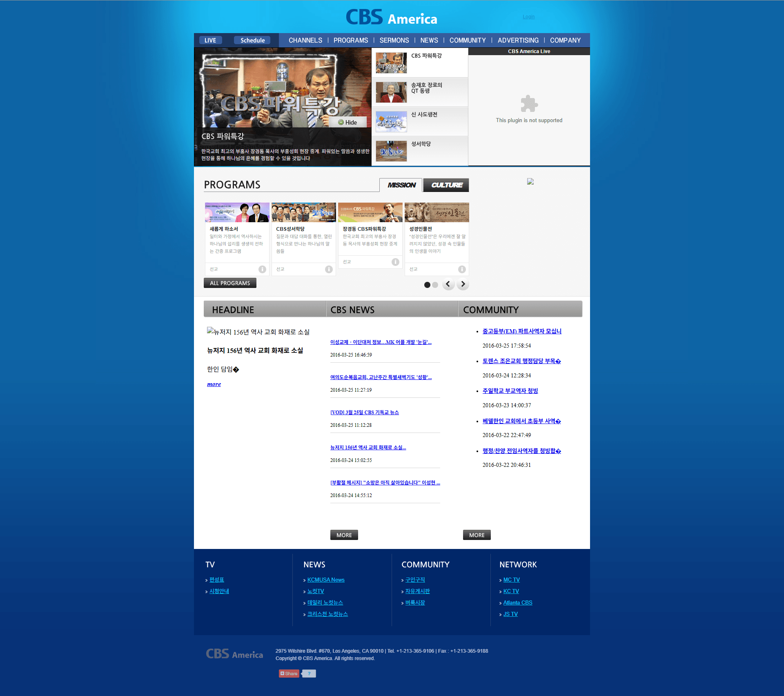Click the MORE button under Community
Viewport: 784px width, 696px height.
477,535
